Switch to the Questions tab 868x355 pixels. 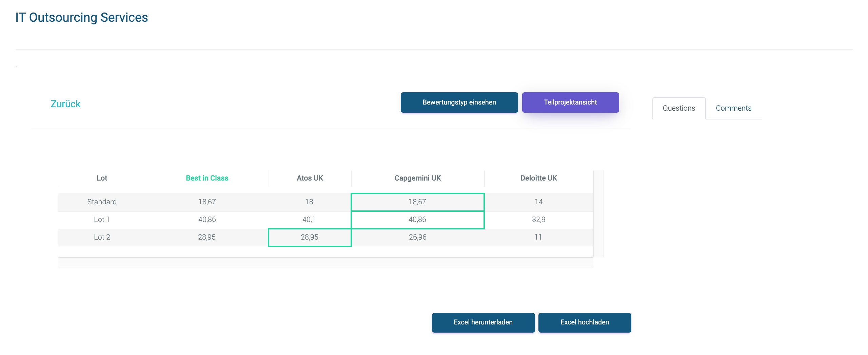coord(678,108)
